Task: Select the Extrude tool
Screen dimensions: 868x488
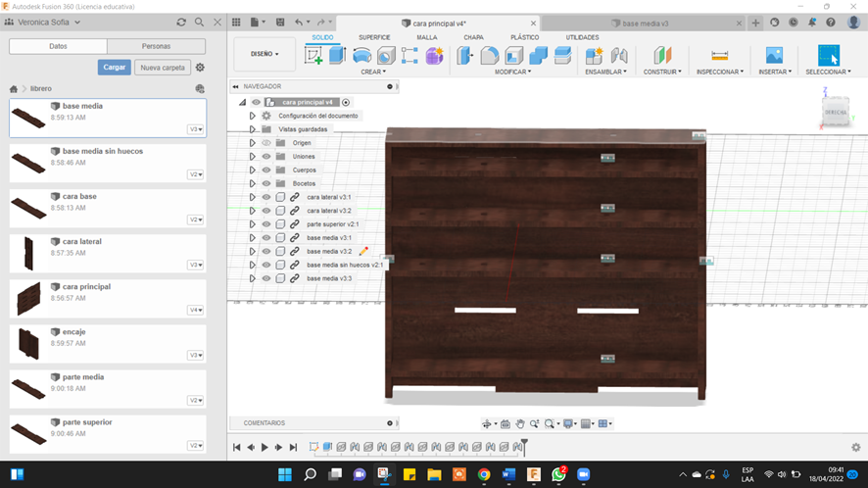Action: [x=337, y=56]
